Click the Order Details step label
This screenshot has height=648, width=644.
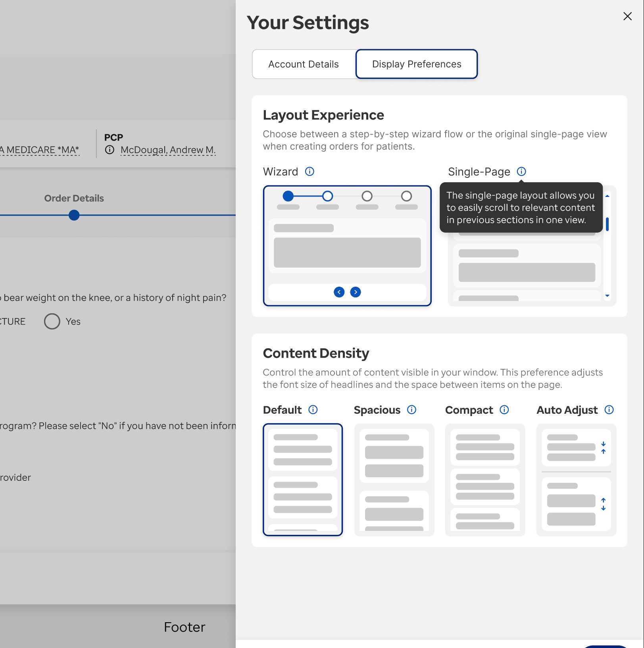pyautogui.click(x=74, y=198)
